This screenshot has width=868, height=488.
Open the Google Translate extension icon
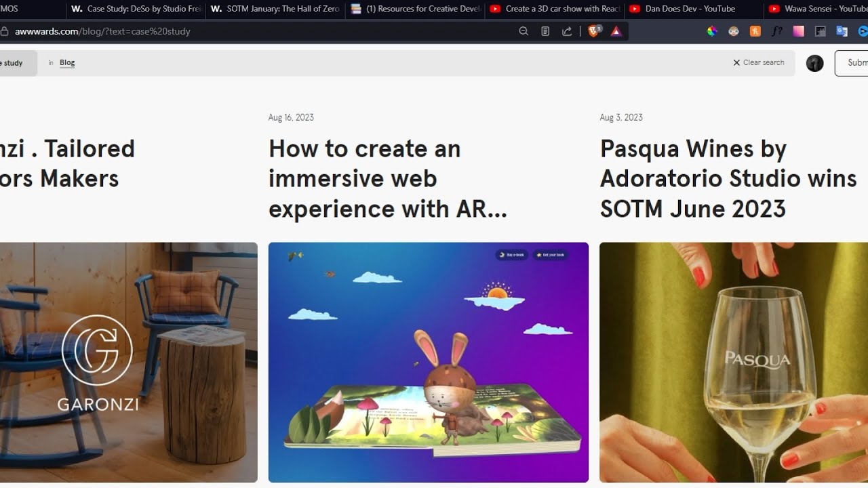coord(842,31)
